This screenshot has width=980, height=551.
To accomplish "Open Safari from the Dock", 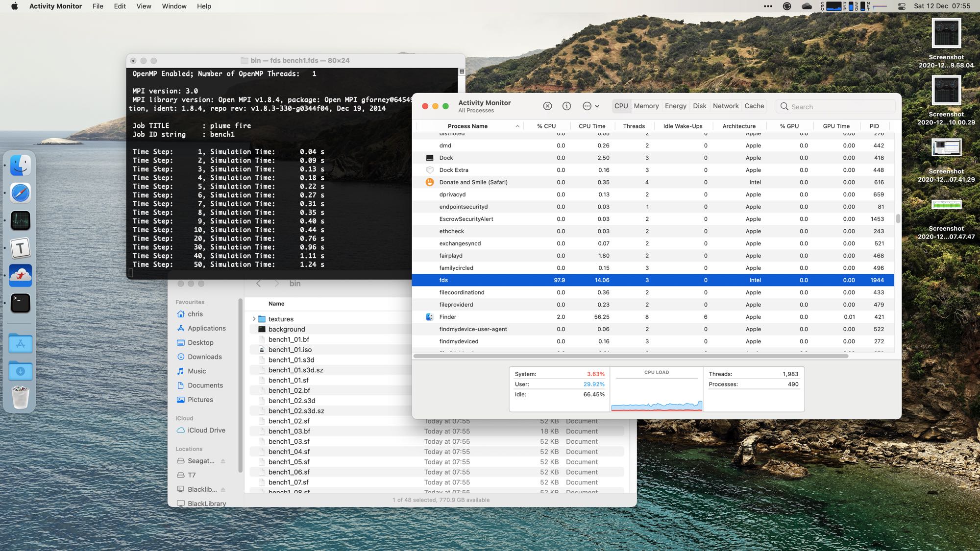I will pyautogui.click(x=20, y=193).
